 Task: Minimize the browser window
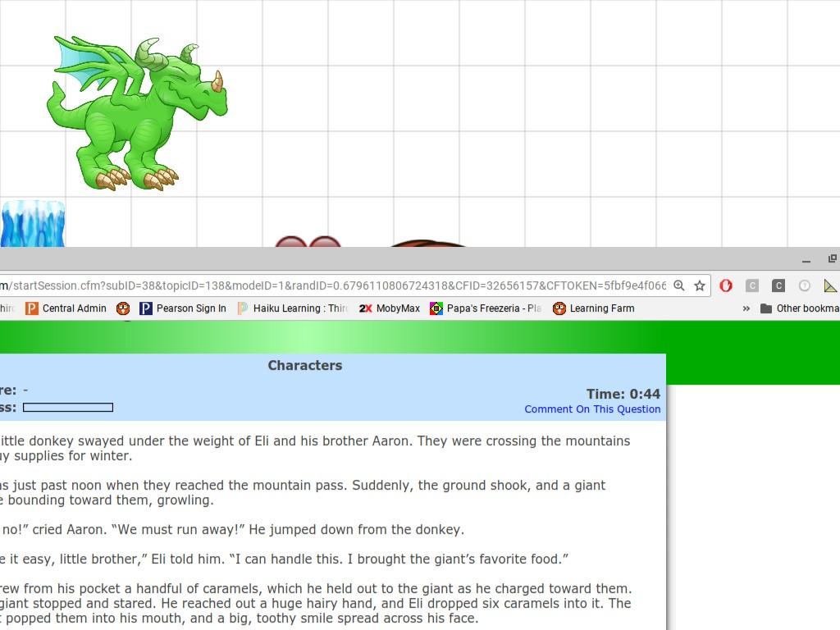click(x=806, y=260)
